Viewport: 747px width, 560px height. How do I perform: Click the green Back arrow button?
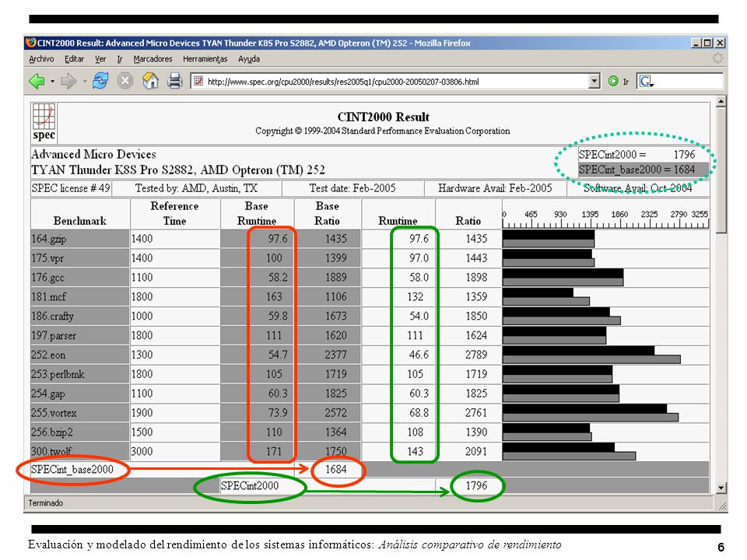pos(37,82)
